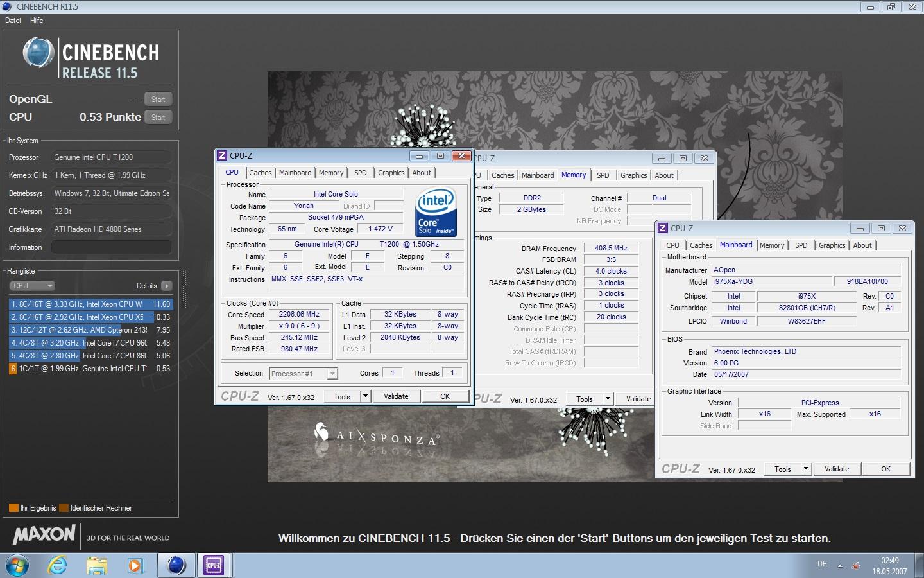The image size is (924, 578).
Task: Select CPU tab in Mainboard CPU-Z window
Action: pos(672,245)
